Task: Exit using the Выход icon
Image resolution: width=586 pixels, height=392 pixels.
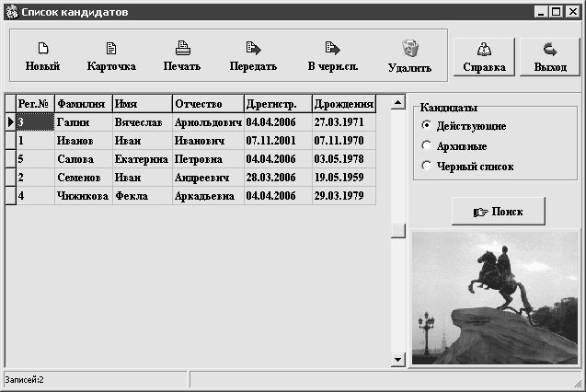Action: tap(550, 50)
